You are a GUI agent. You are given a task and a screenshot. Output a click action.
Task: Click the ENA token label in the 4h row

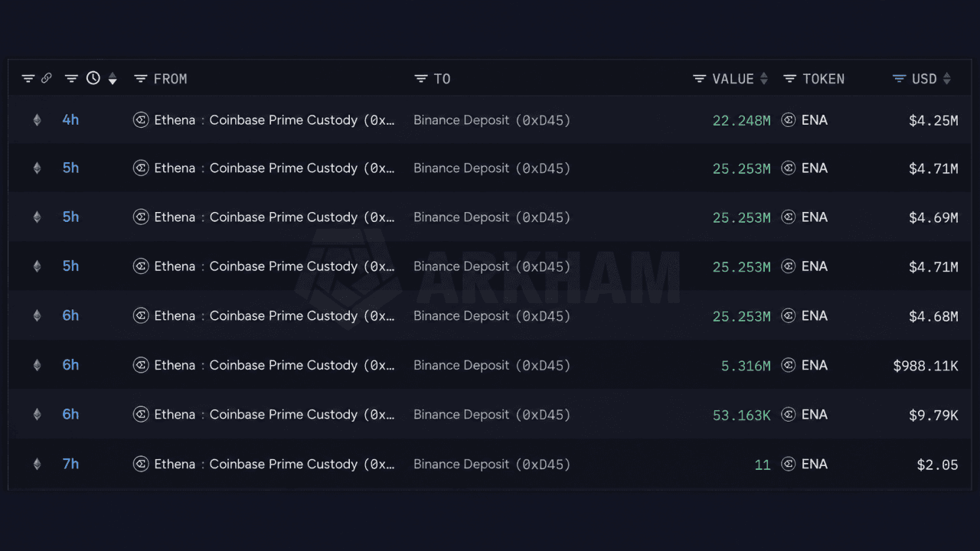815,120
